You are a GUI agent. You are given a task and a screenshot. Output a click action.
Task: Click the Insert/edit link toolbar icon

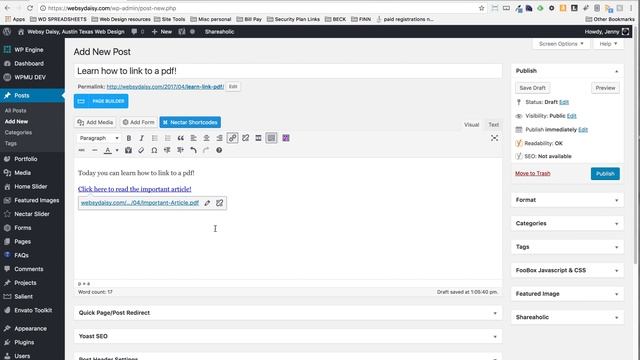(233, 138)
